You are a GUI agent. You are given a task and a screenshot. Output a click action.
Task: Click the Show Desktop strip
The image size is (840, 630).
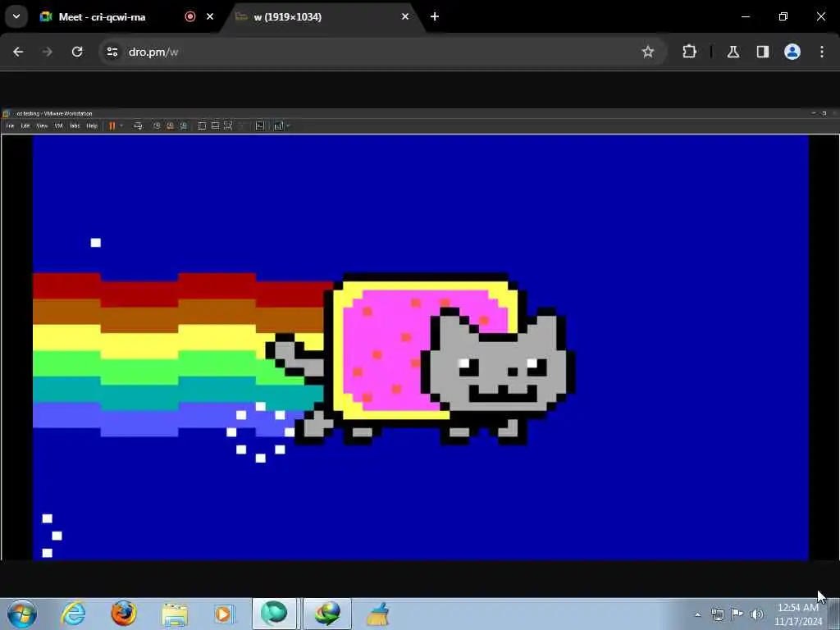(x=834, y=614)
